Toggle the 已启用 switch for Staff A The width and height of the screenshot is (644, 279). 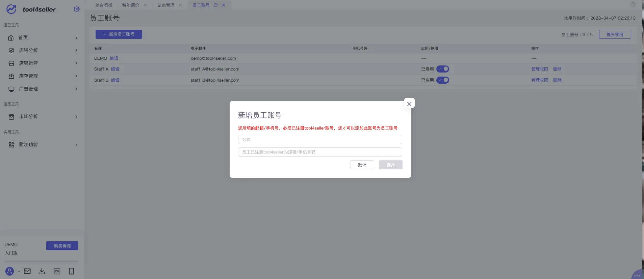443,69
